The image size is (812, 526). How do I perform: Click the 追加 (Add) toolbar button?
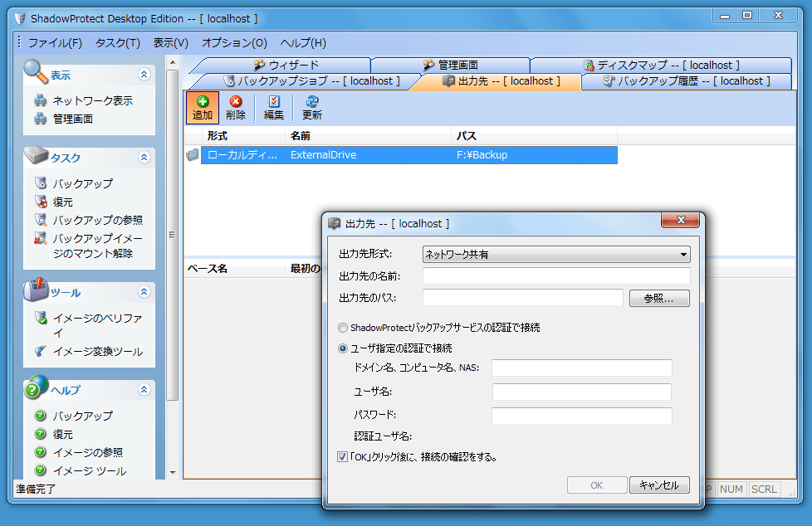point(203,108)
